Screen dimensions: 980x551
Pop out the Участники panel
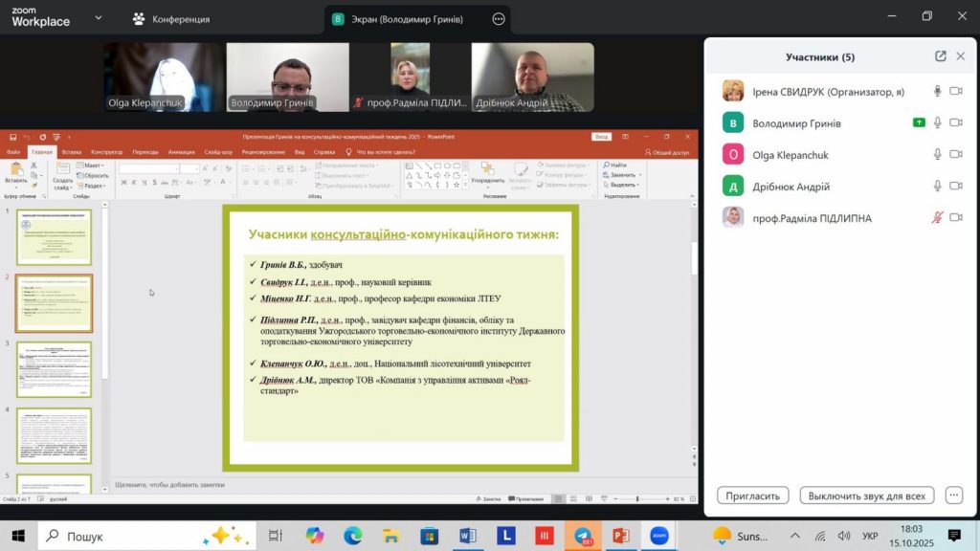pyautogui.click(x=941, y=56)
